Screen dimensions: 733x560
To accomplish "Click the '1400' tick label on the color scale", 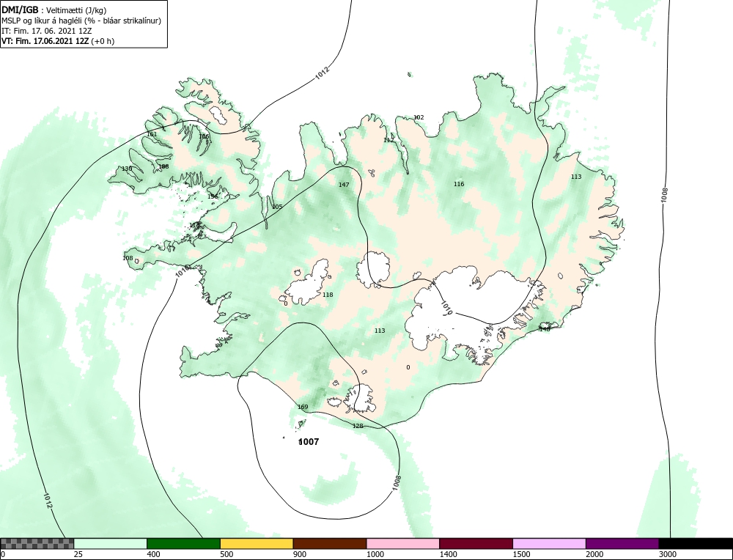I will point(448,554).
